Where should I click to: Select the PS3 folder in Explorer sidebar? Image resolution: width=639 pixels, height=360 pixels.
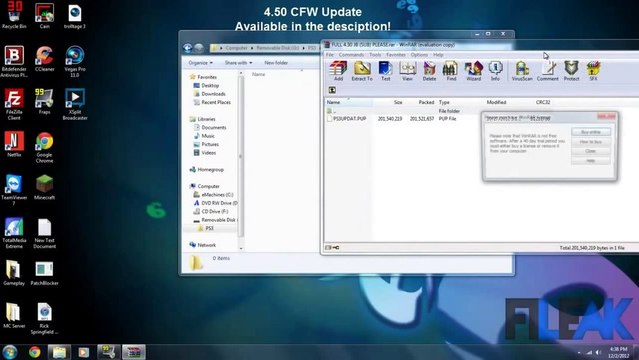click(206, 228)
